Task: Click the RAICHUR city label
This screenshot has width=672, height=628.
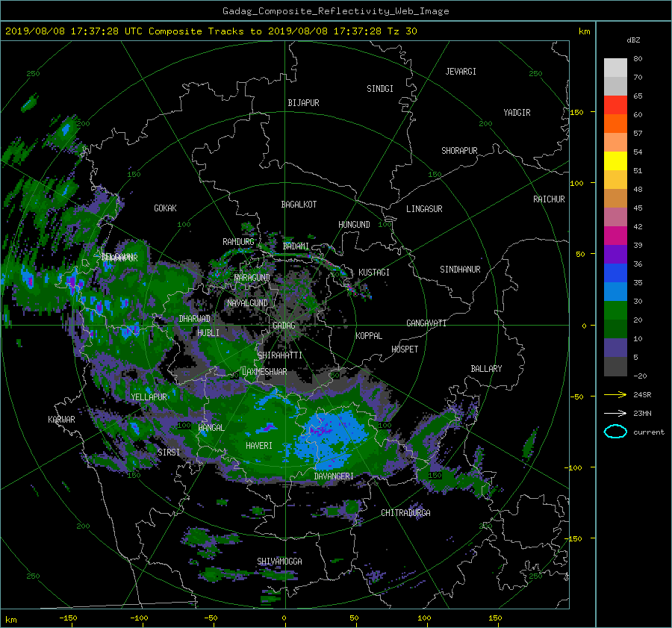Action: coord(549,199)
